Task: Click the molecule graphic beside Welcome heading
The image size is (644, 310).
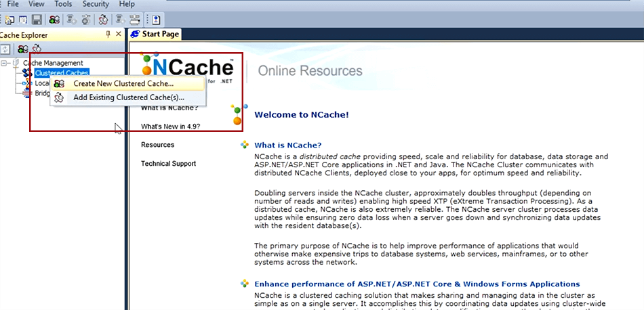Action: [239, 114]
